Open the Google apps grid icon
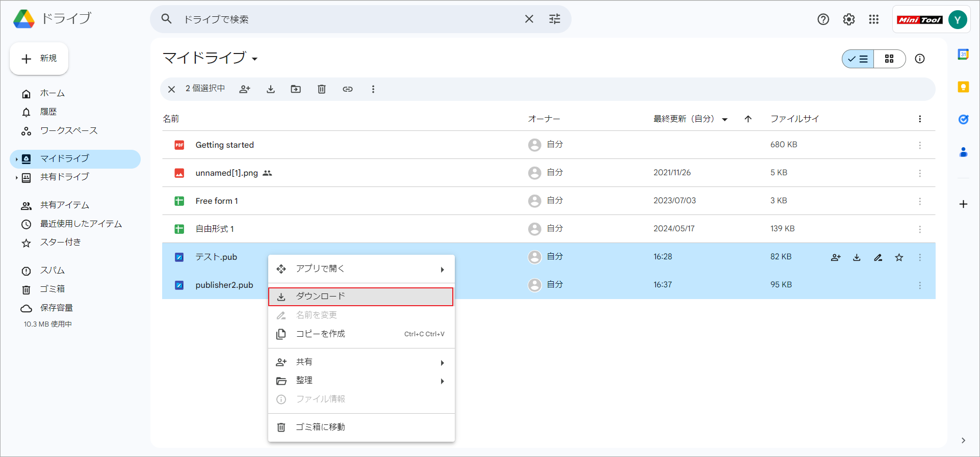The image size is (980, 457). [874, 19]
